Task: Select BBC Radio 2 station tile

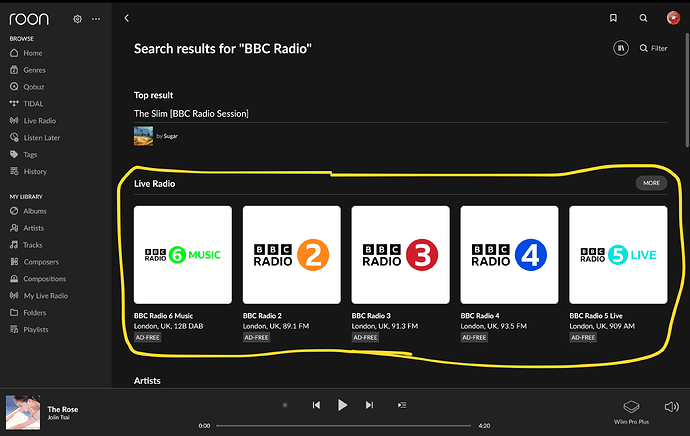Action: [x=292, y=255]
